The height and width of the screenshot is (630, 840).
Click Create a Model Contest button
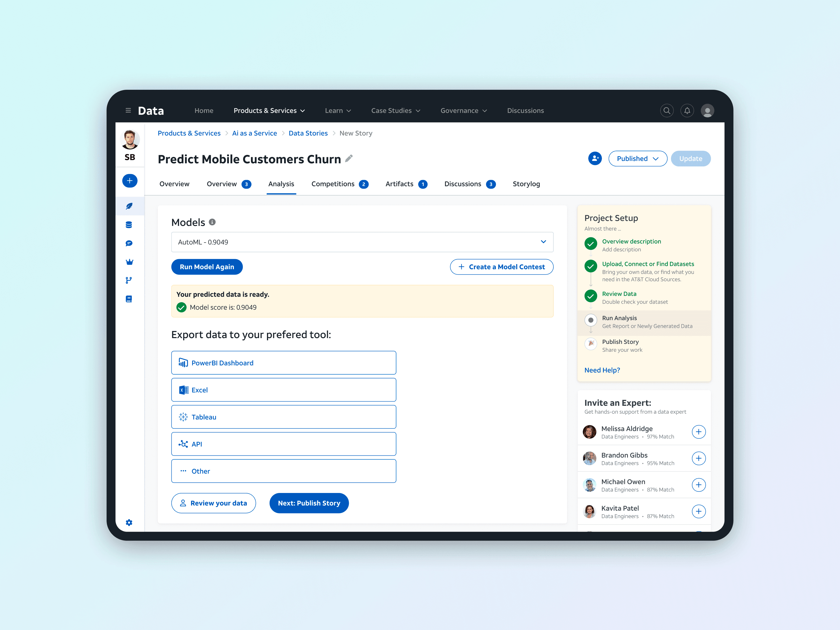point(501,267)
